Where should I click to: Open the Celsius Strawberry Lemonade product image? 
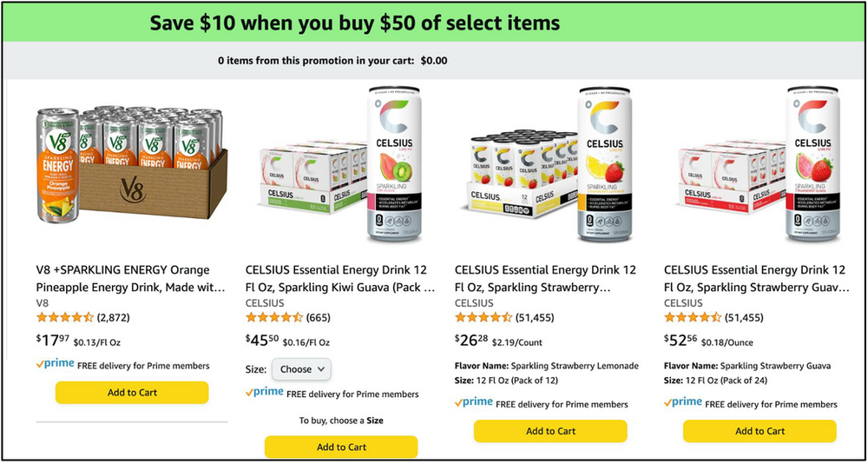548,164
